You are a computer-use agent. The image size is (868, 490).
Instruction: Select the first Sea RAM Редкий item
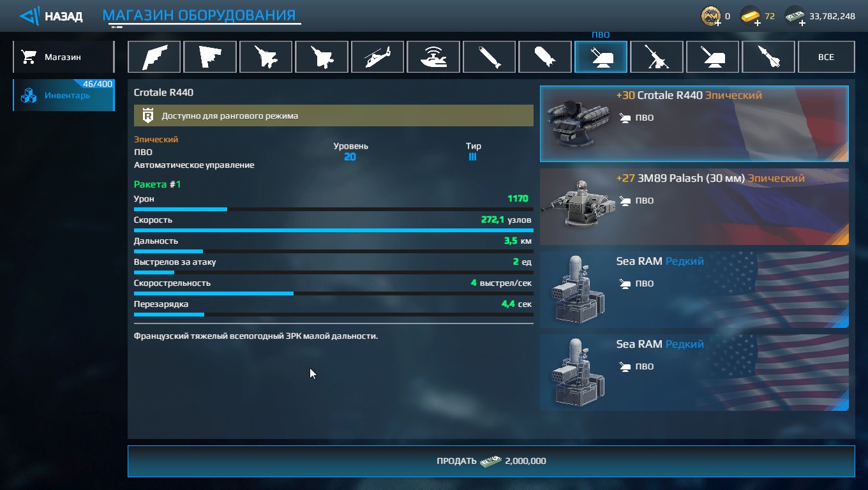pyautogui.click(x=694, y=290)
